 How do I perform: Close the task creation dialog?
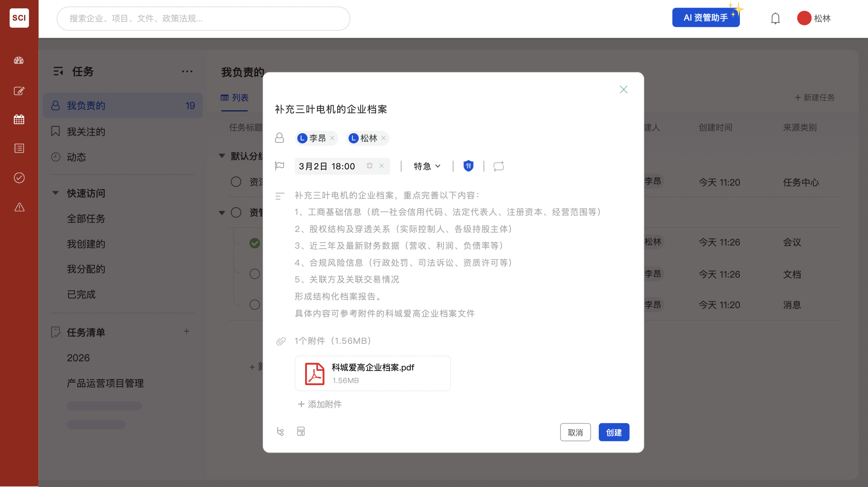pos(623,90)
